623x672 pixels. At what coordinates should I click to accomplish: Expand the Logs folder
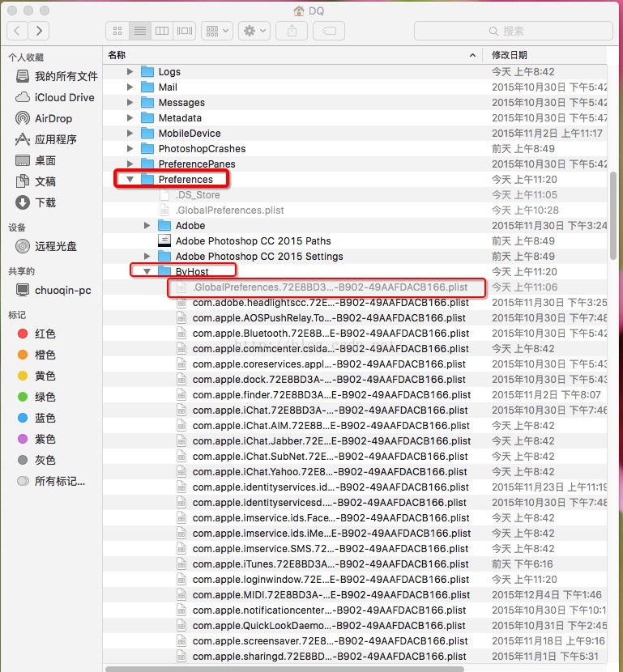130,71
